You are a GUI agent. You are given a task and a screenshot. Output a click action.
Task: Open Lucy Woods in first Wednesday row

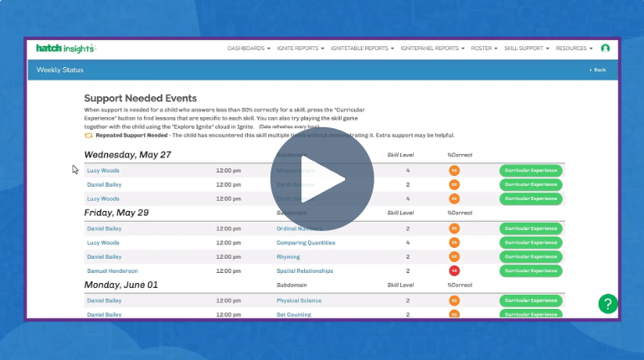pyautogui.click(x=103, y=170)
